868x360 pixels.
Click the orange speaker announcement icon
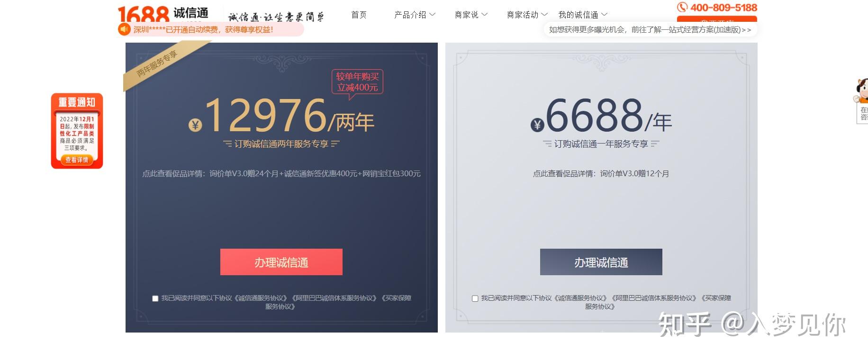(124, 29)
